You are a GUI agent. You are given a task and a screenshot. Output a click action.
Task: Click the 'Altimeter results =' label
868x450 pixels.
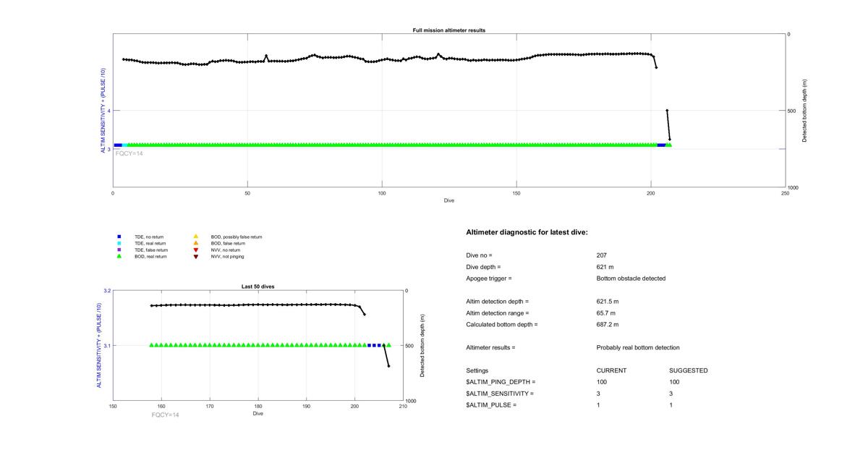click(x=491, y=348)
